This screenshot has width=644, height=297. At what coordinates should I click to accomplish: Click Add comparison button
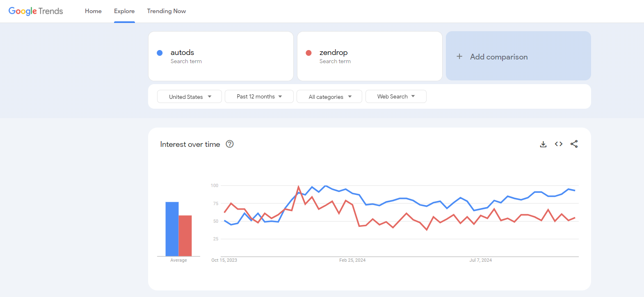click(518, 56)
